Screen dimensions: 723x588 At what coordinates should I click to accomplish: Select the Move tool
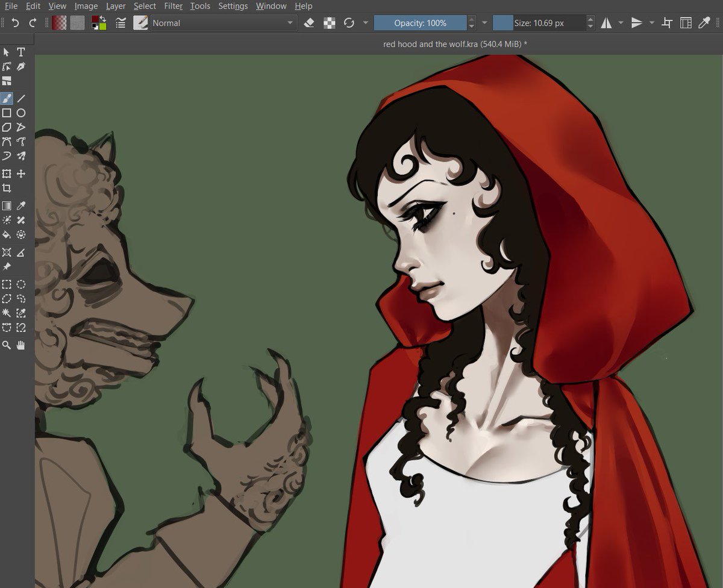[x=21, y=174]
